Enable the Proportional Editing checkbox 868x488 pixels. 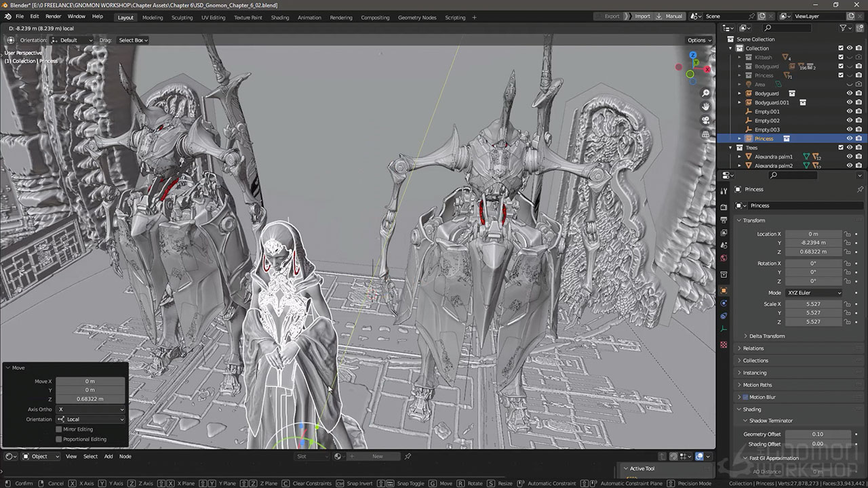59,439
